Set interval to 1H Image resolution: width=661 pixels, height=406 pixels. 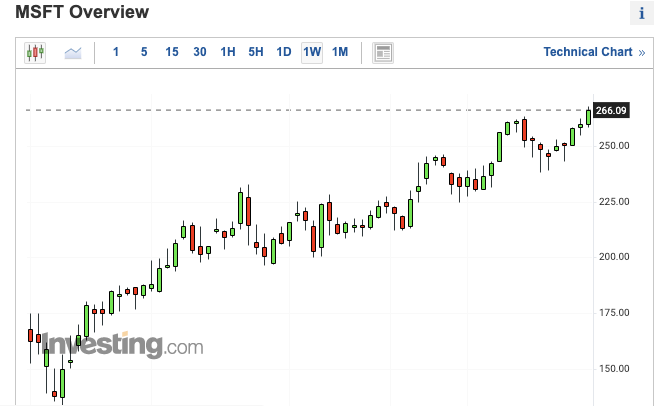tap(228, 52)
